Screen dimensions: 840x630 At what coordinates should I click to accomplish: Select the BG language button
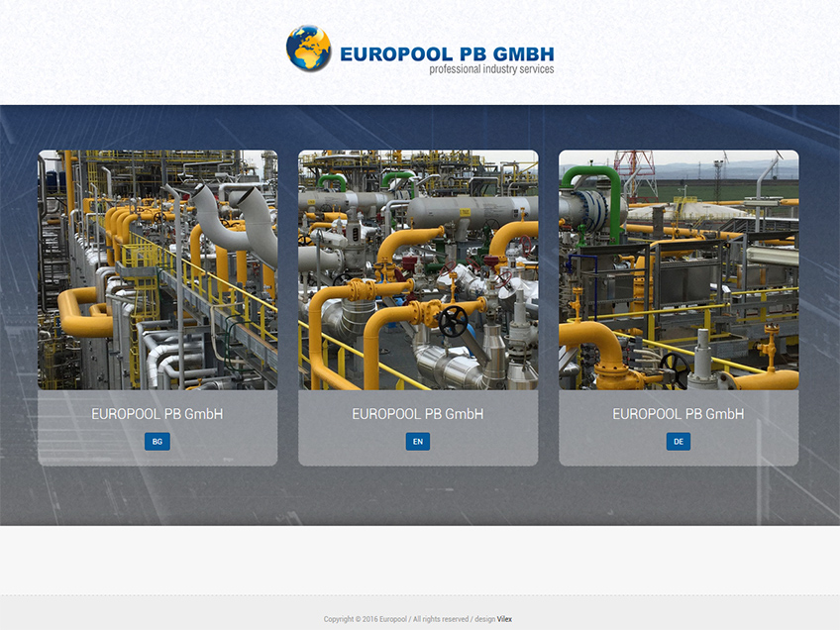tap(157, 442)
